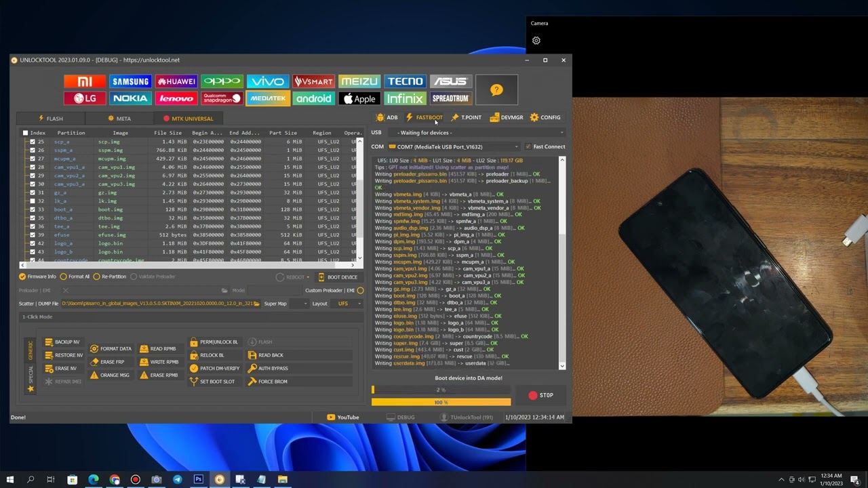Select the Tecno brand tile
The image size is (868, 488).
coord(405,81)
